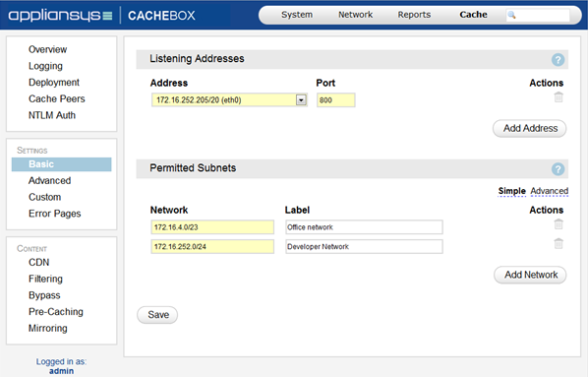This screenshot has height=377, width=588.
Task: Select the Office network label field
Action: 364,227
